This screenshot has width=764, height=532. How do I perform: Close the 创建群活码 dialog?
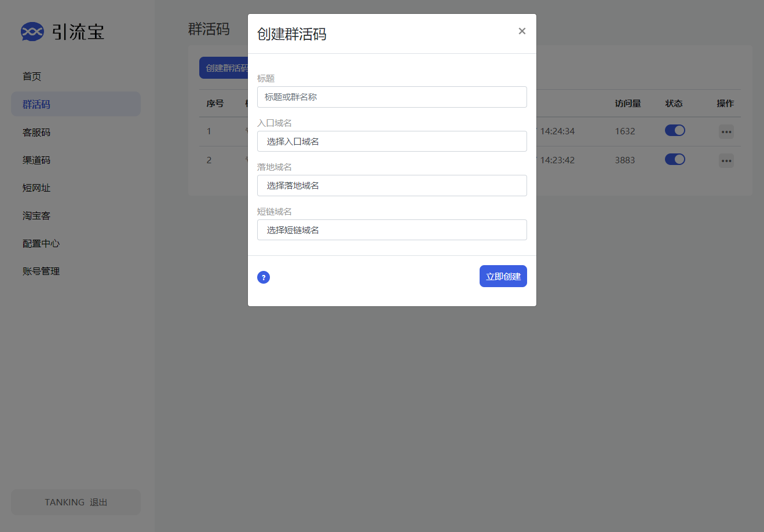[522, 31]
